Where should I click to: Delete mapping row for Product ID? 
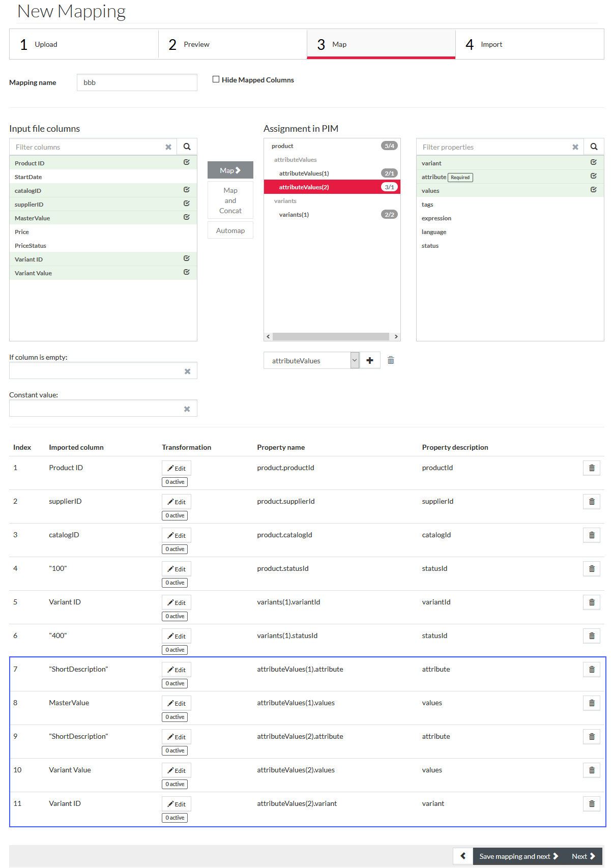pyautogui.click(x=592, y=468)
